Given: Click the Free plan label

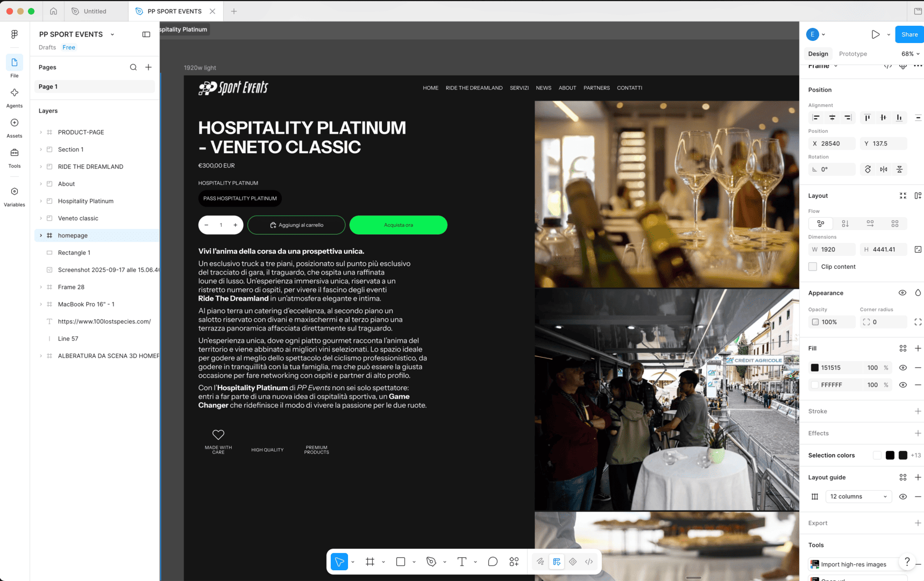Looking at the screenshot, I should pyautogui.click(x=69, y=47).
